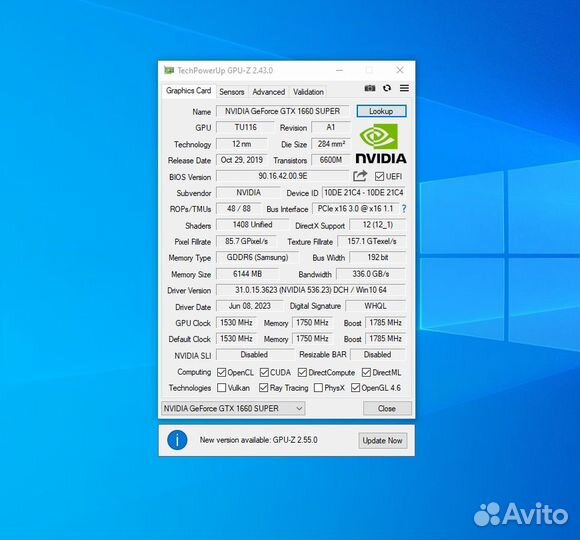Screen dimensions: 580x540
Task: Toggle the Vulkan checkbox
Action: click(x=222, y=388)
